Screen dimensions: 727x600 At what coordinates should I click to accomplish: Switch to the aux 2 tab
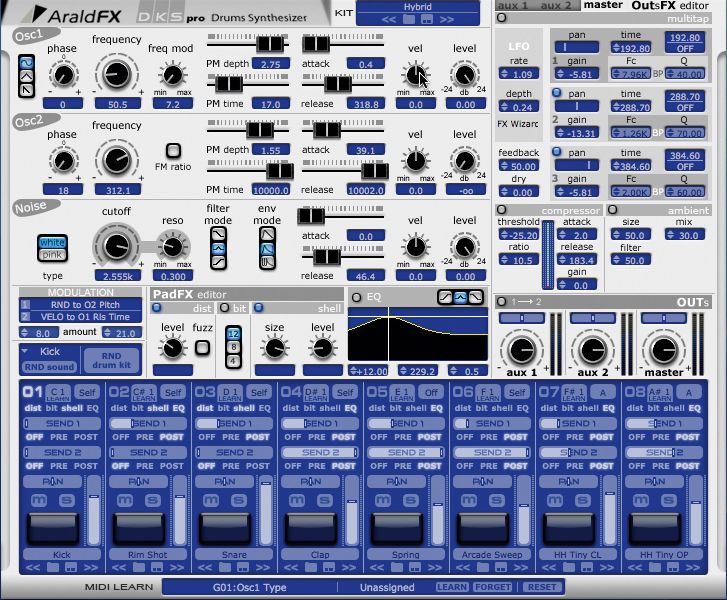(555, 5)
